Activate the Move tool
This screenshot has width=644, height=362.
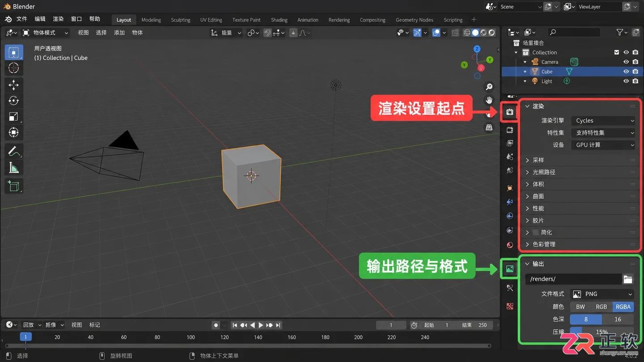14,85
